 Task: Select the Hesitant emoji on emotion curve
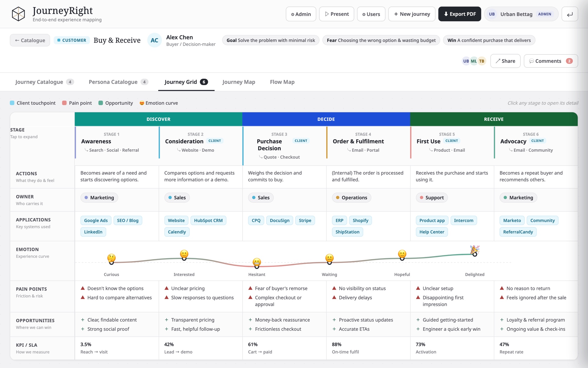click(x=257, y=262)
